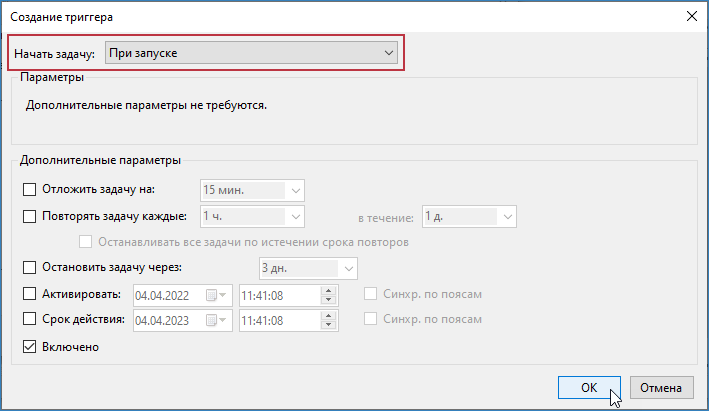The height and width of the screenshot is (411, 709).
Task: Uncheck the 'Включено' checkbox
Action: [x=28, y=347]
